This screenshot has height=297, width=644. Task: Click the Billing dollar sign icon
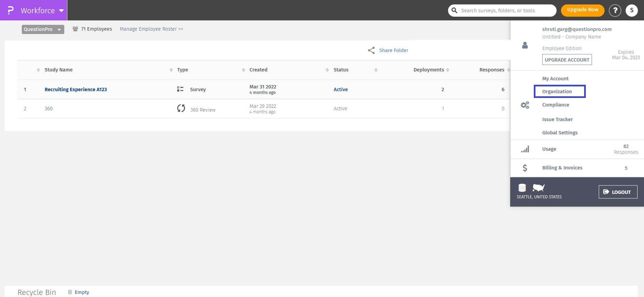pyautogui.click(x=525, y=168)
